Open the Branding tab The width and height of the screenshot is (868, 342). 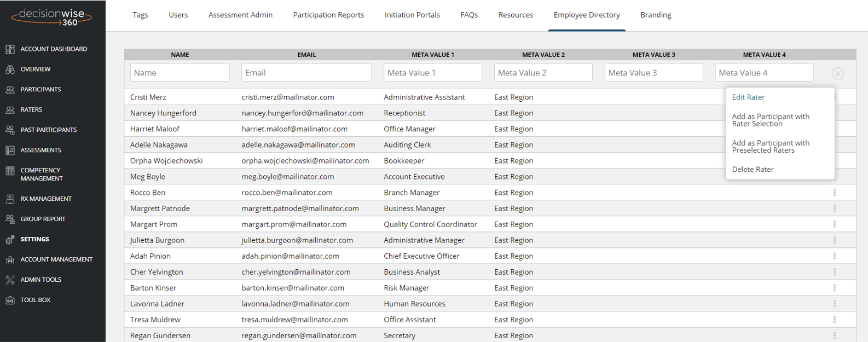click(656, 15)
